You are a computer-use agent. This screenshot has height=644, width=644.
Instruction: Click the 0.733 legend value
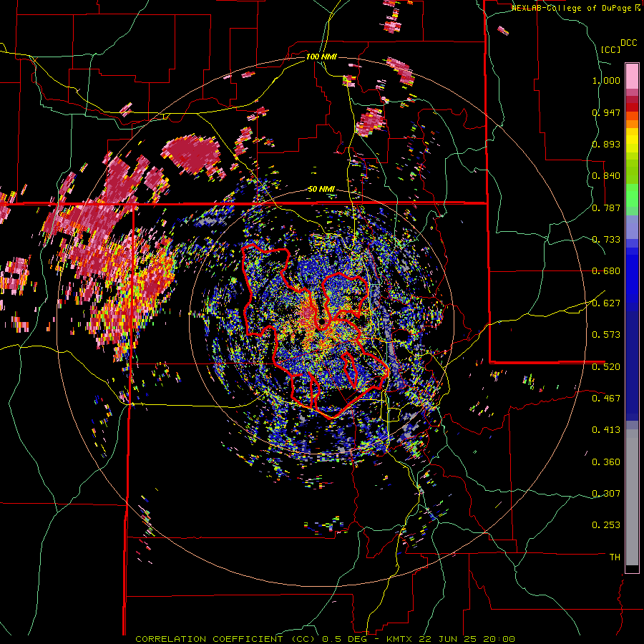[606, 240]
